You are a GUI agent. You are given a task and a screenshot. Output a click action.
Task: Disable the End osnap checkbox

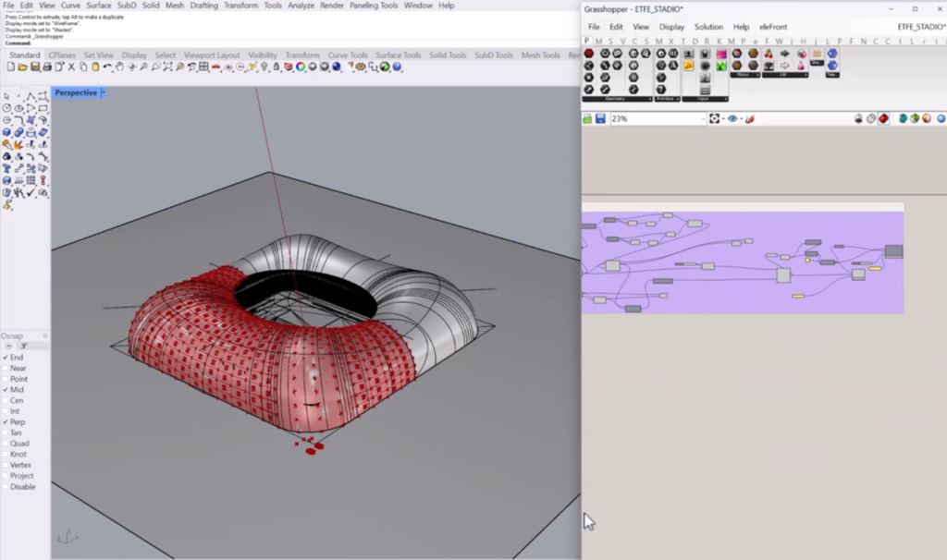(x=6, y=358)
